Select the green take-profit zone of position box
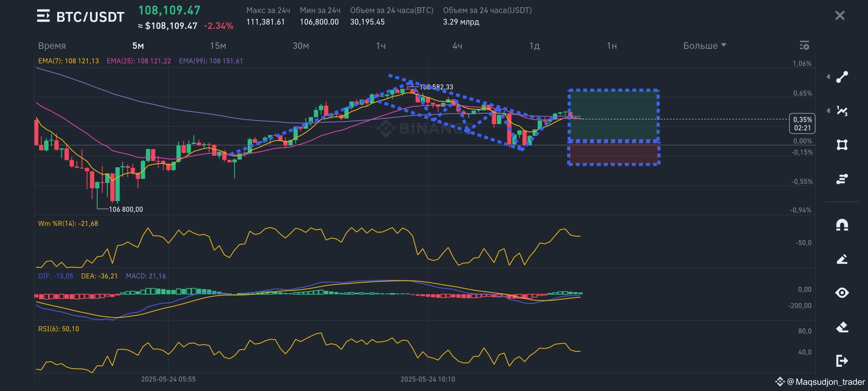Viewport: 868px width, 391px height. click(613, 115)
